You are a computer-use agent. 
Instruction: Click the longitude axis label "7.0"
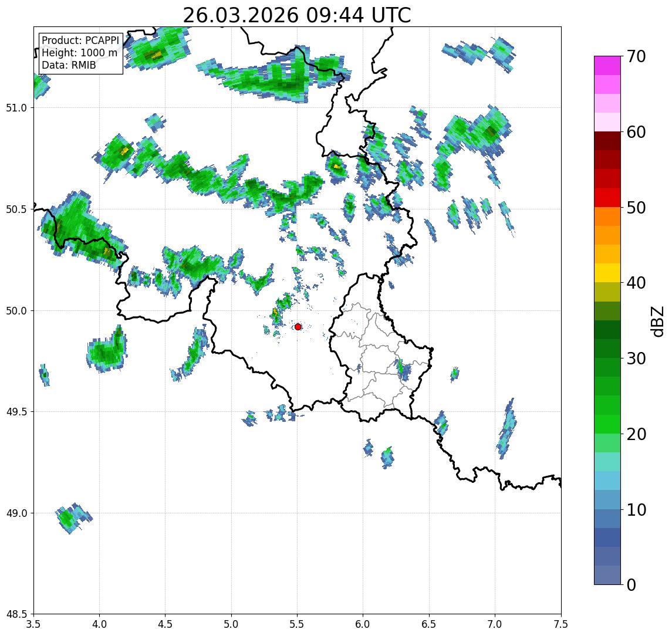tap(495, 624)
